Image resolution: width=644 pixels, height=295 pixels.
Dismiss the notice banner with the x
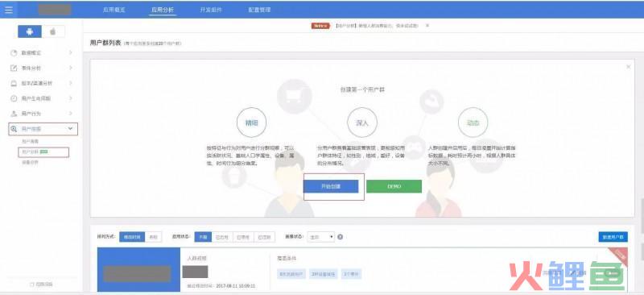point(427,26)
